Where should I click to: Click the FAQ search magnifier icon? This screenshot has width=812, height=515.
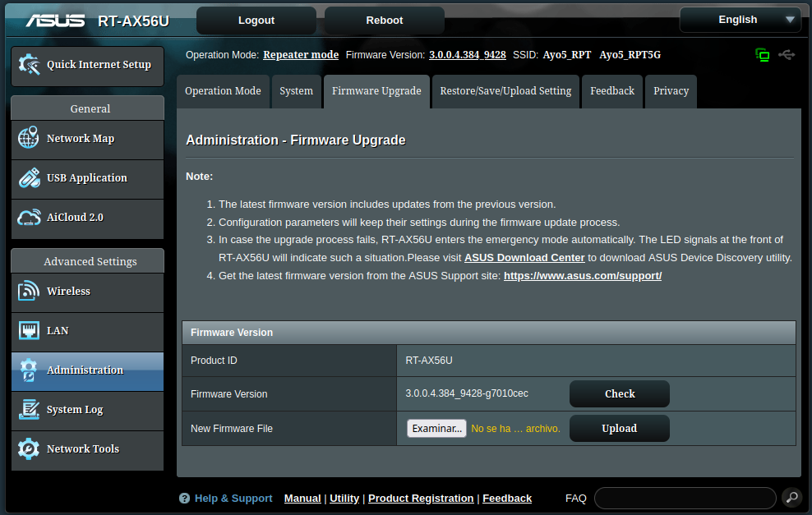click(791, 498)
